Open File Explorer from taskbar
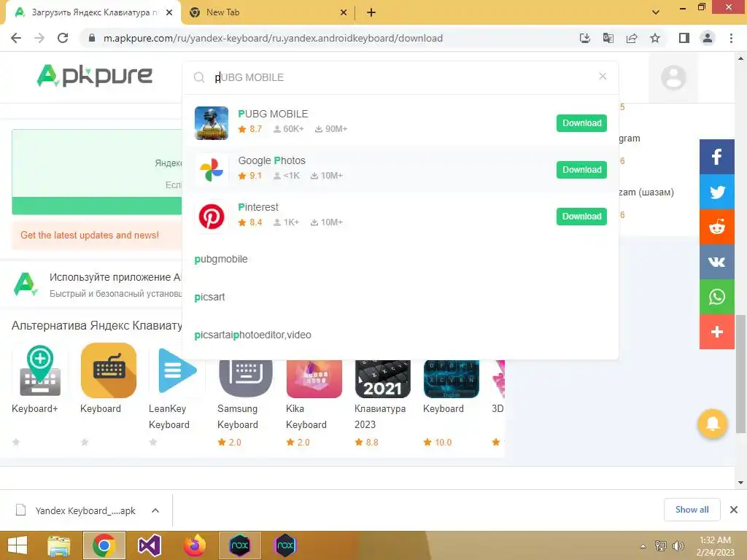This screenshot has width=747, height=560. (x=58, y=545)
